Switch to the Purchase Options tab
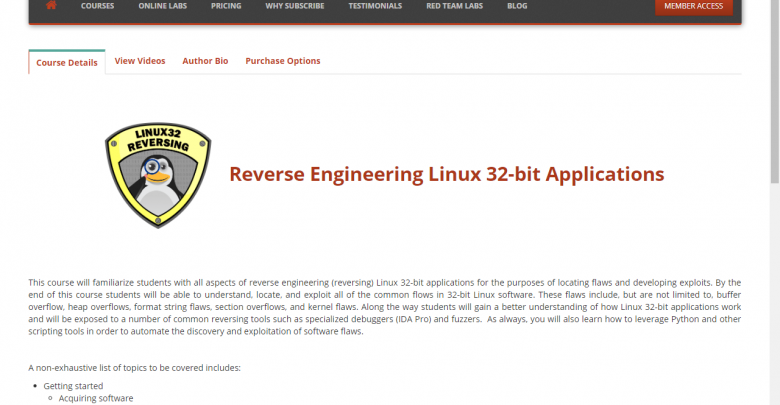Viewport: 780px width, 405px height. [x=283, y=61]
